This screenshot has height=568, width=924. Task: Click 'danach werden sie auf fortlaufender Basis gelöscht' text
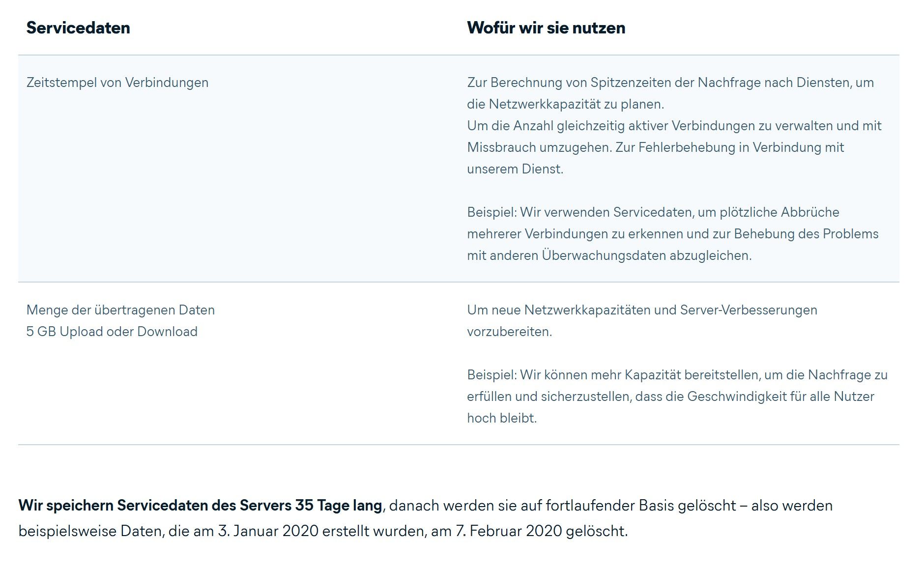(x=563, y=506)
